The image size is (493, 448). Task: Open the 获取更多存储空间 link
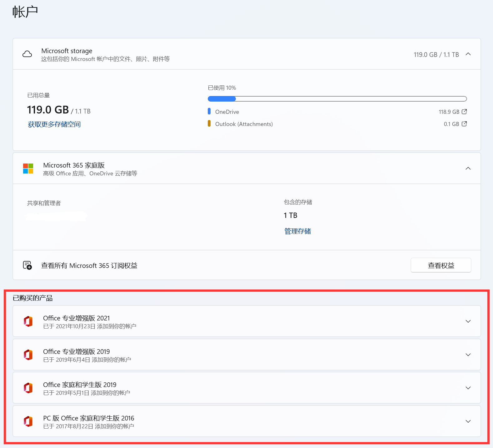54,124
